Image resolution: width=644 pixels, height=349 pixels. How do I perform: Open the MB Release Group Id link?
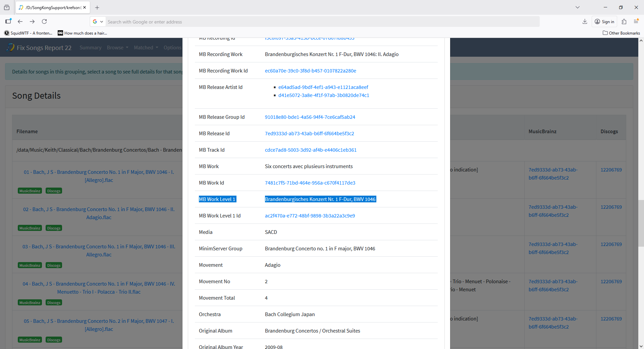point(310,117)
